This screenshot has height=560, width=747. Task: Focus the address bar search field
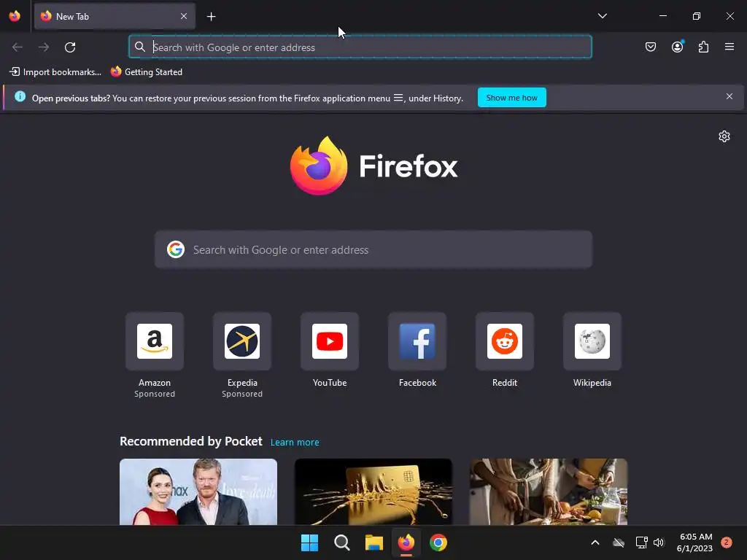tap(360, 47)
